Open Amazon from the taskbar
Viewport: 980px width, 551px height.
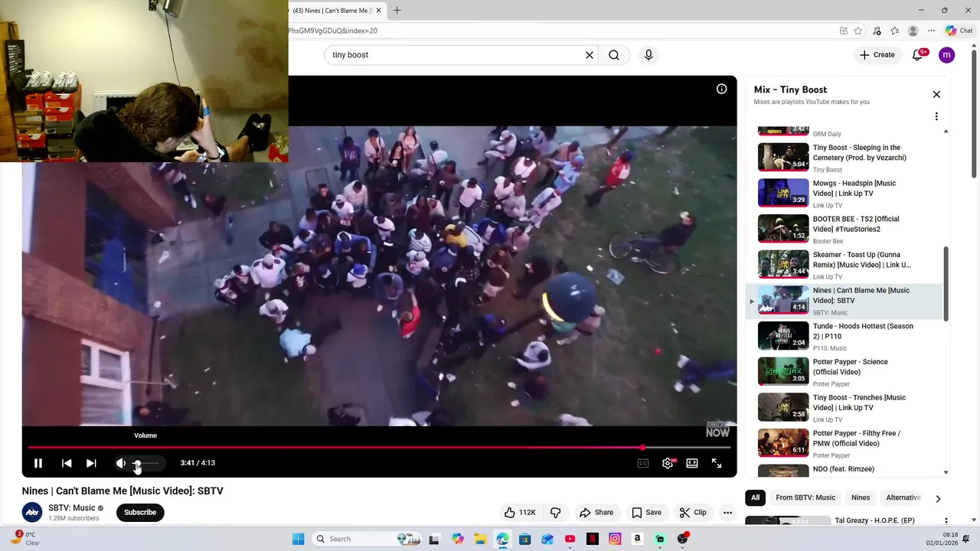pos(637,539)
